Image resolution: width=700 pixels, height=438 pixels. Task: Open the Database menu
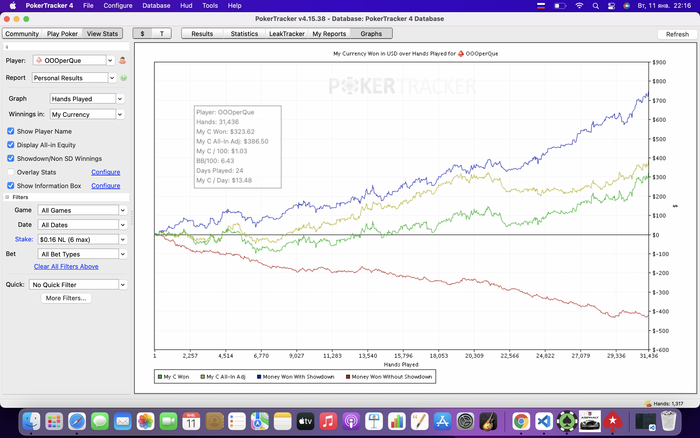156,6
